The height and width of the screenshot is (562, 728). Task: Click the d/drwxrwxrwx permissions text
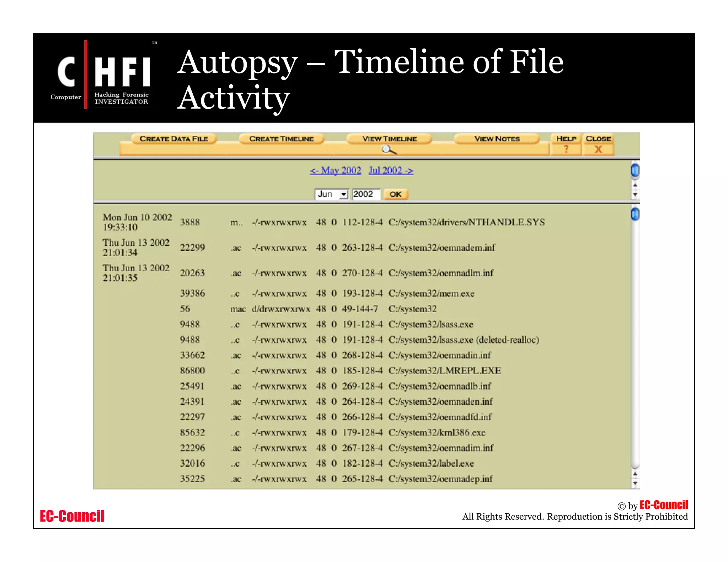(281, 309)
